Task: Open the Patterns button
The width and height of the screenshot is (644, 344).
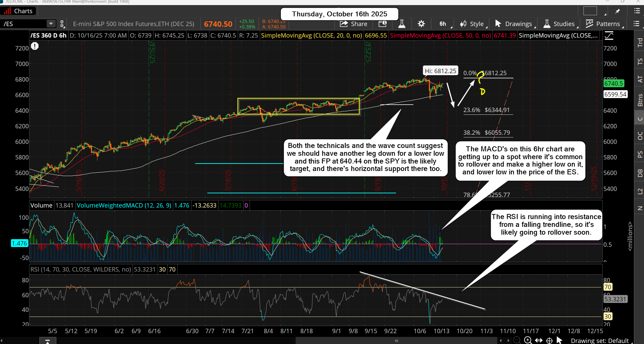Action: click(x=604, y=24)
